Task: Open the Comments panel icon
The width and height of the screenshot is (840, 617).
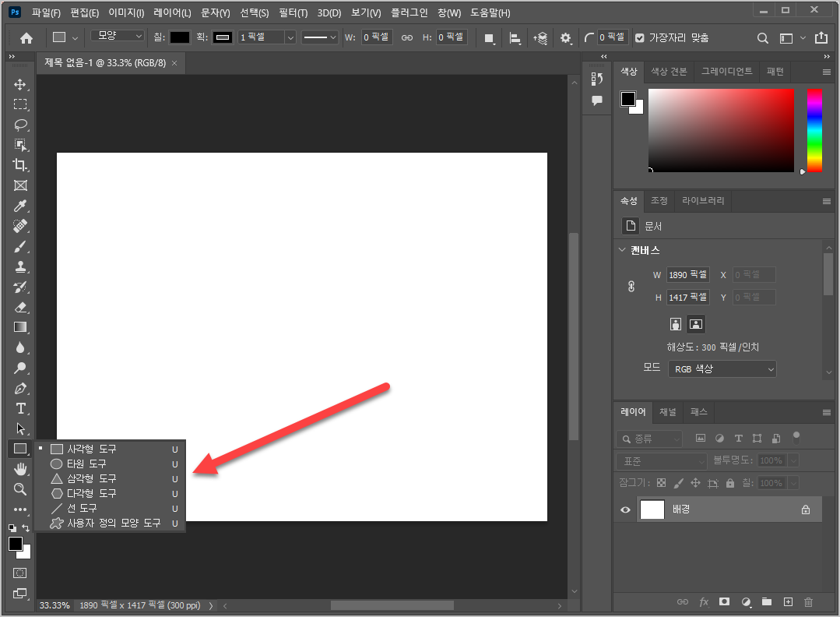Action: [x=597, y=100]
